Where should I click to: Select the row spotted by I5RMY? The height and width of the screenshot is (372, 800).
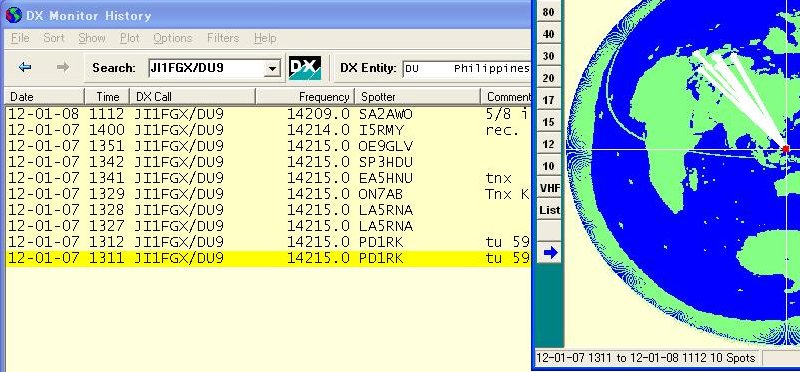click(x=268, y=130)
